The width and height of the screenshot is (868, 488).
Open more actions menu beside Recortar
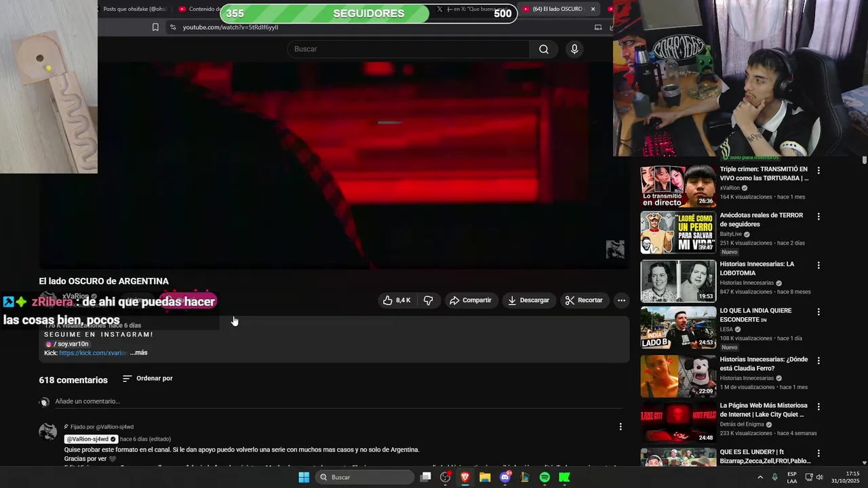pyautogui.click(x=621, y=300)
